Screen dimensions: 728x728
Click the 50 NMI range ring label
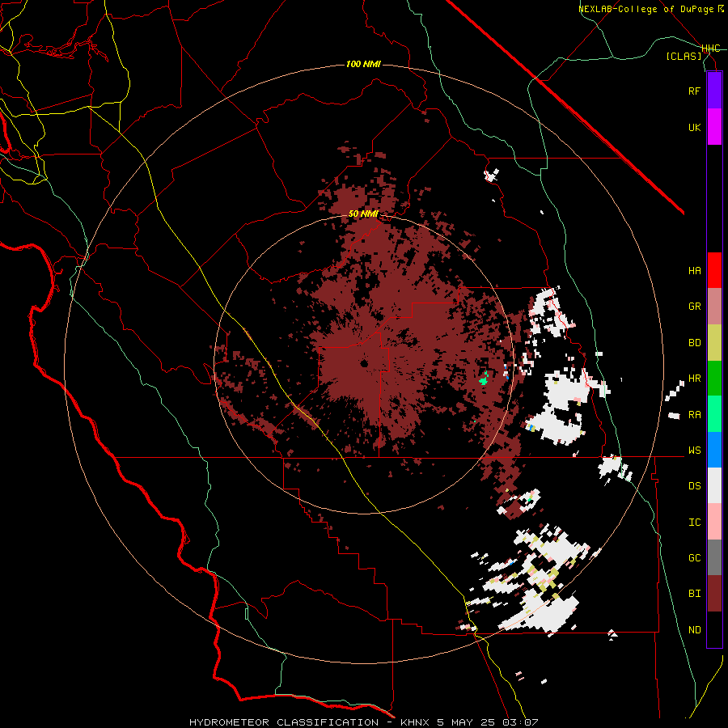363,214
